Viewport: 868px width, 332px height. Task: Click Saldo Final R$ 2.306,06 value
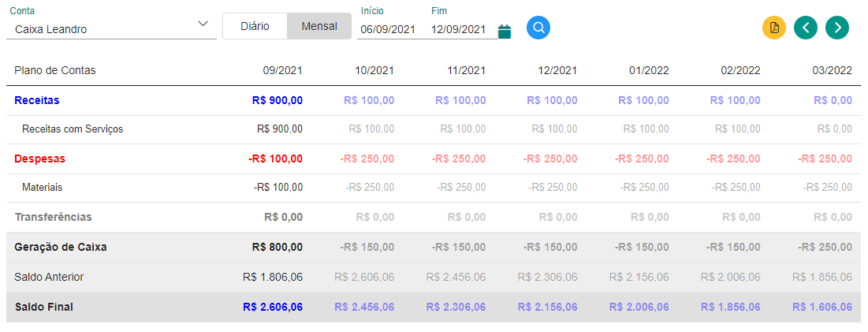point(456,307)
